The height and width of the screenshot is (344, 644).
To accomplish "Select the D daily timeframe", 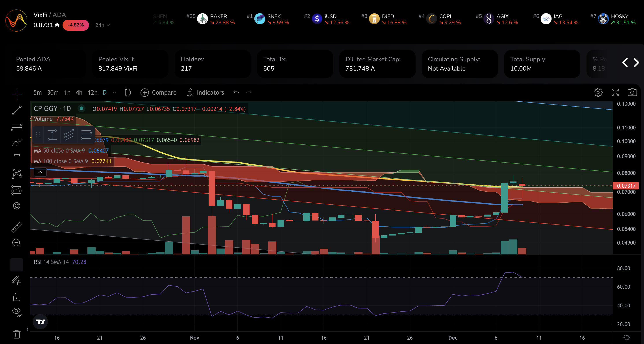I will 105,93.
